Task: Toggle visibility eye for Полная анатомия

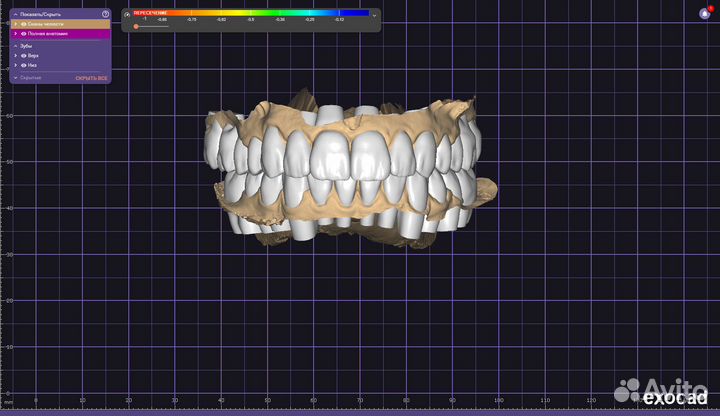Action: [x=23, y=33]
